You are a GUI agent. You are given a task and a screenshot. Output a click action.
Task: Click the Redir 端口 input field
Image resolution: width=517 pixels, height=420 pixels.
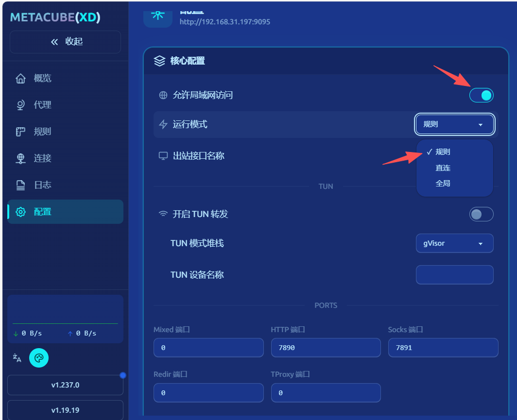(208, 393)
